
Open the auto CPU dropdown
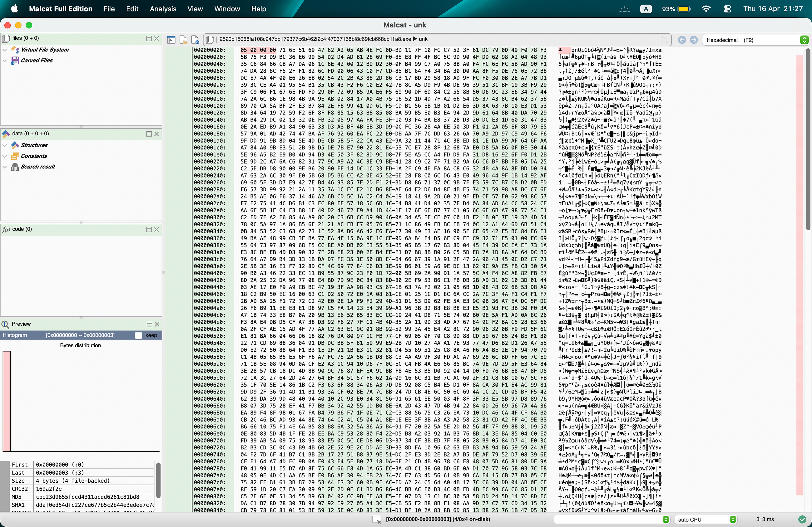(706, 520)
